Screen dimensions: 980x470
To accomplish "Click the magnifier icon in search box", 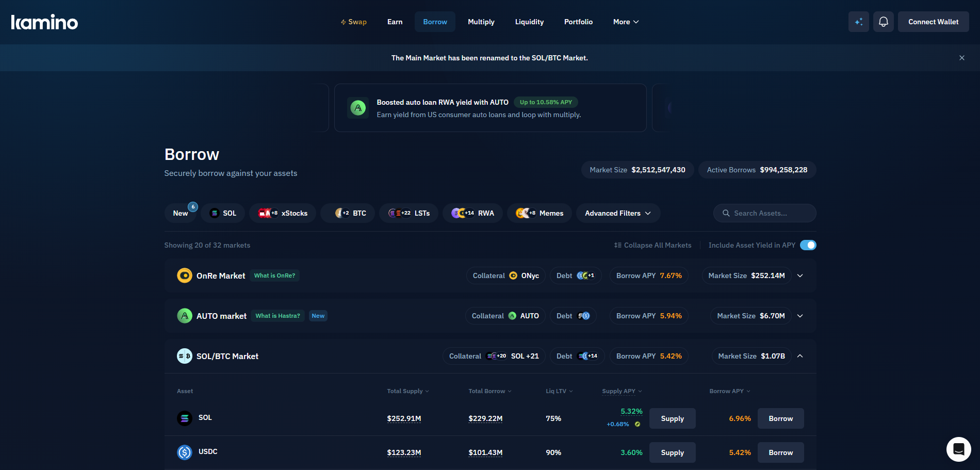I will (726, 213).
